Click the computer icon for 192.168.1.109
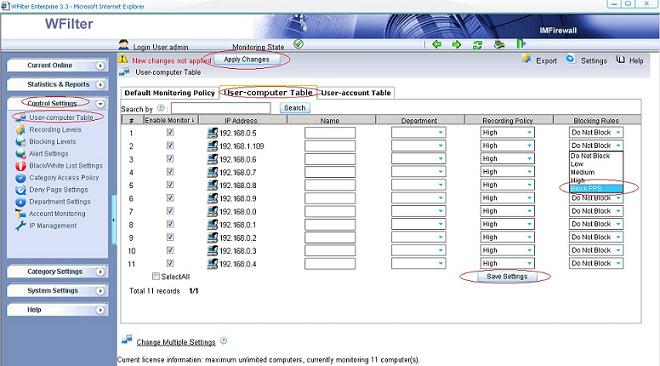660x366 pixels. (213, 146)
